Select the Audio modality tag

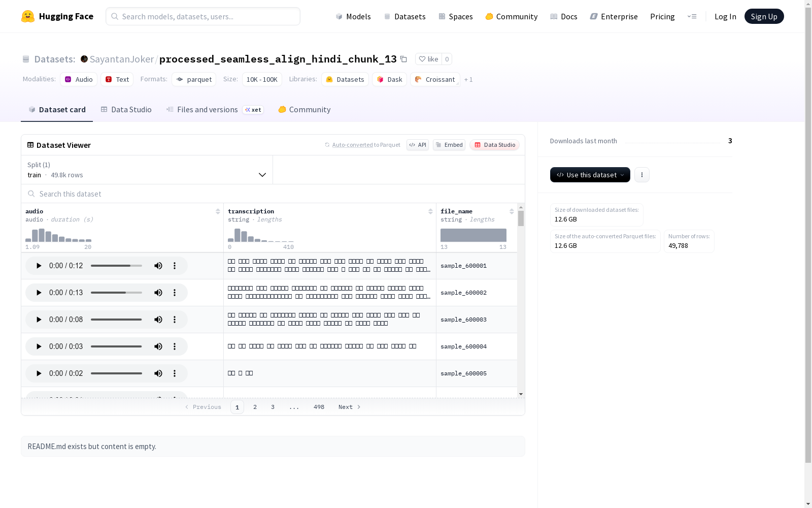[79, 79]
